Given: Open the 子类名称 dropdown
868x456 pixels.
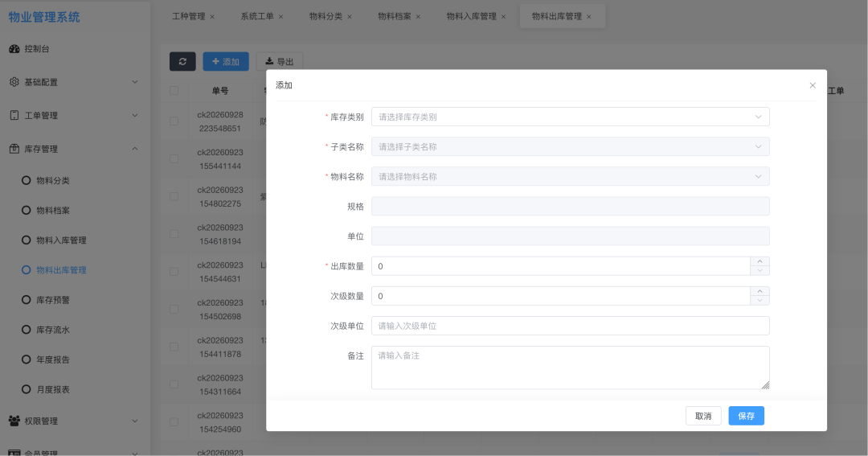Looking at the screenshot, I should click(x=570, y=147).
